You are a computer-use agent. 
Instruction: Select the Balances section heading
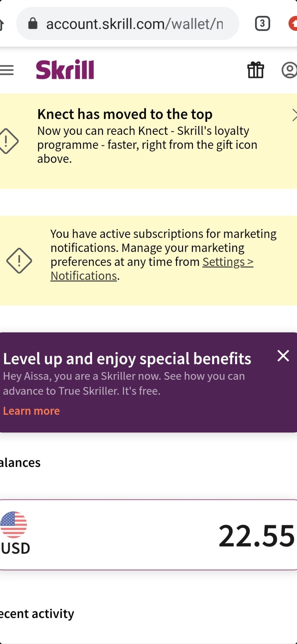click(20, 462)
